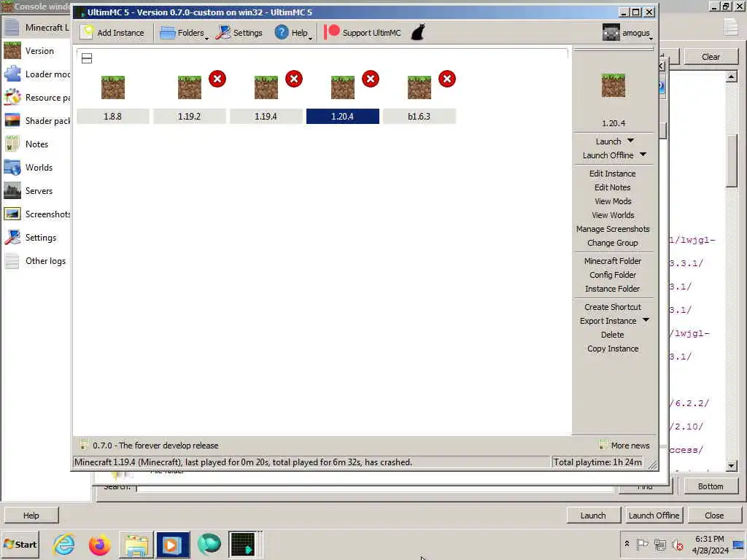The width and height of the screenshot is (747, 560).
Task: Expand the Launch Offline dropdown arrow in side panel
Action: (x=643, y=155)
